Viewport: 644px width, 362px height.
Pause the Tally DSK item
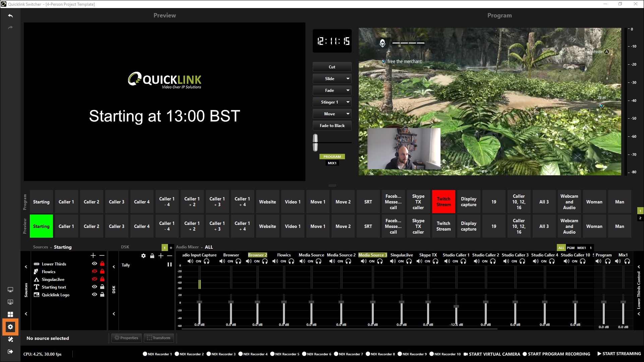[x=170, y=265]
